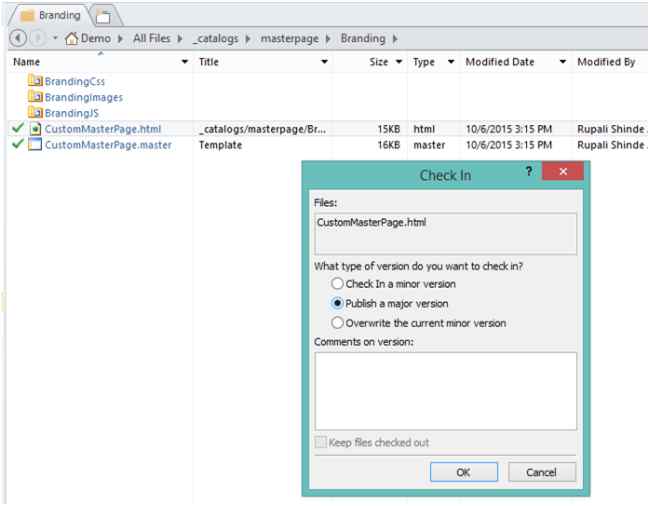This screenshot has height=506, width=650.
Task: Click the CustomMasterPage.master file icon
Action: point(35,145)
